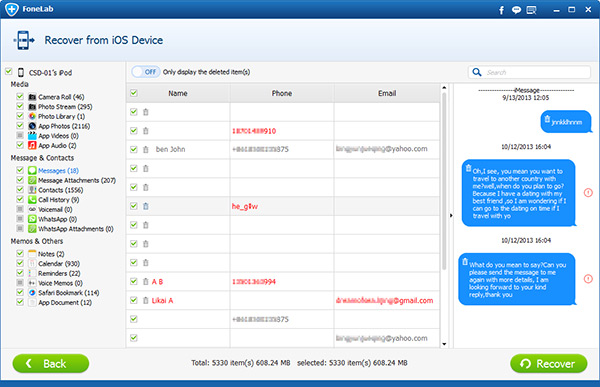Click the green Recover button
600x387 pixels.
point(548,363)
